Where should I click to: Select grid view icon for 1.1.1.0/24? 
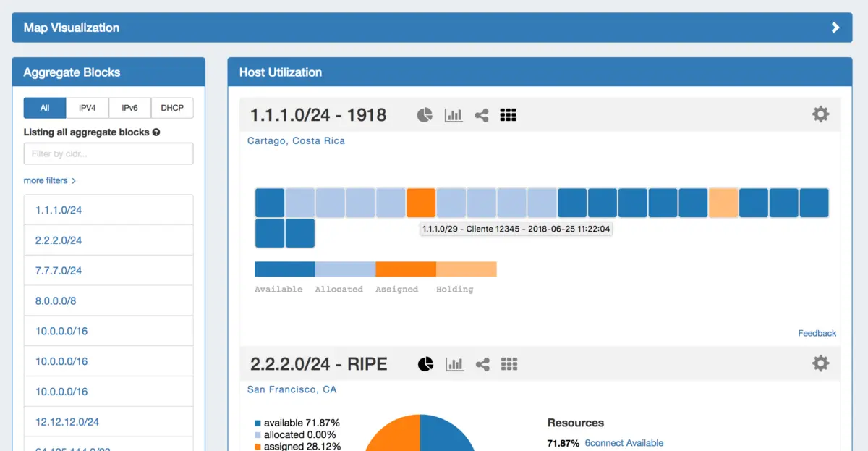pos(509,115)
